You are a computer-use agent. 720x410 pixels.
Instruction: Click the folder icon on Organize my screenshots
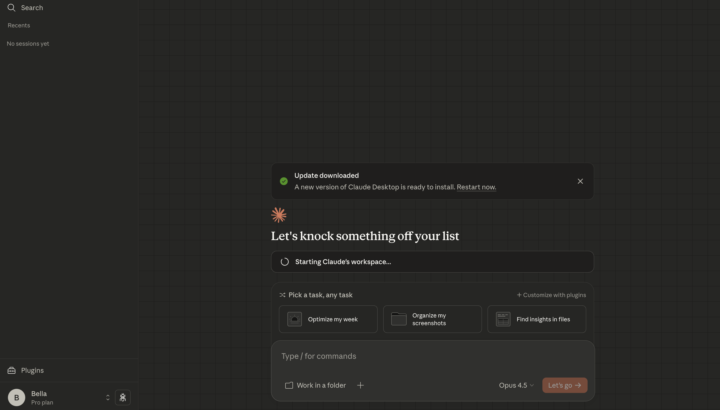(399, 319)
